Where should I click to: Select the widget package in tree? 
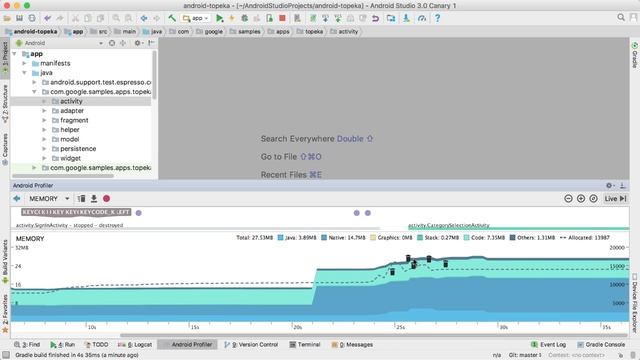click(70, 158)
